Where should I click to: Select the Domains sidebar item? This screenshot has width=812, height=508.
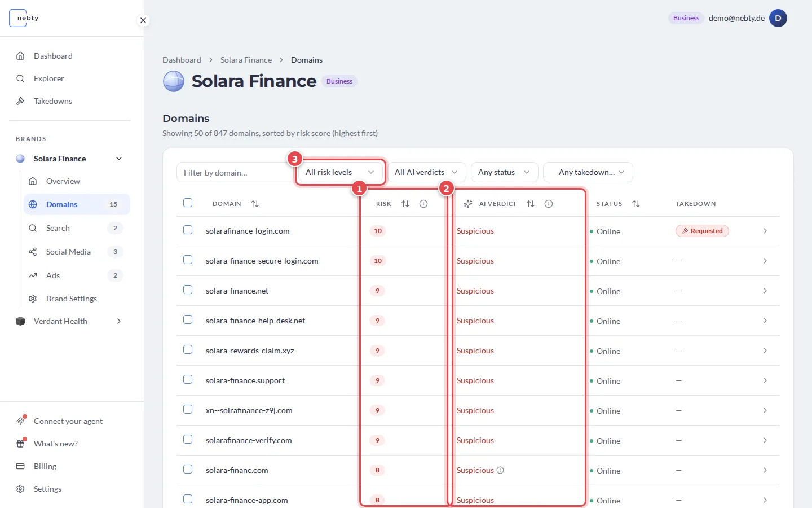pyautogui.click(x=77, y=204)
